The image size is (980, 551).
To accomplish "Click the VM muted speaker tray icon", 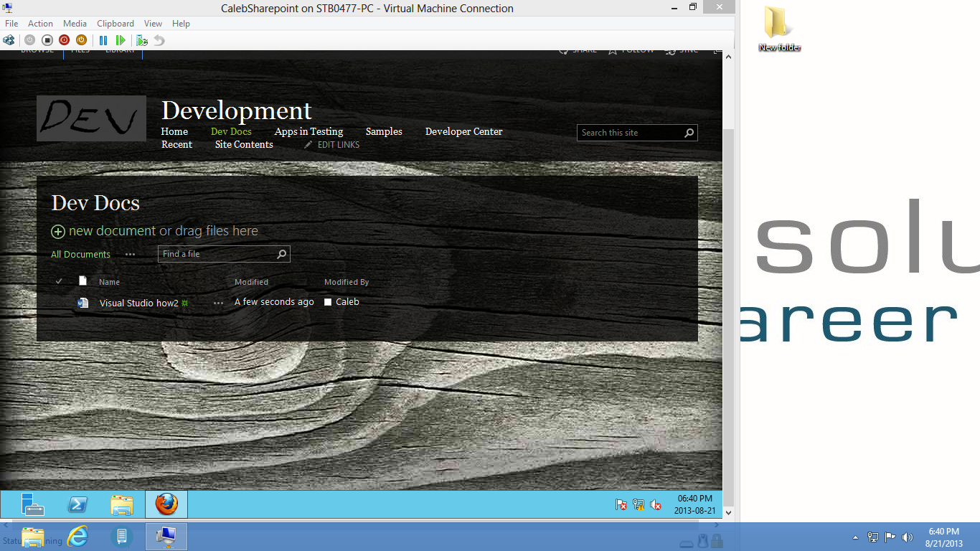I will [656, 504].
